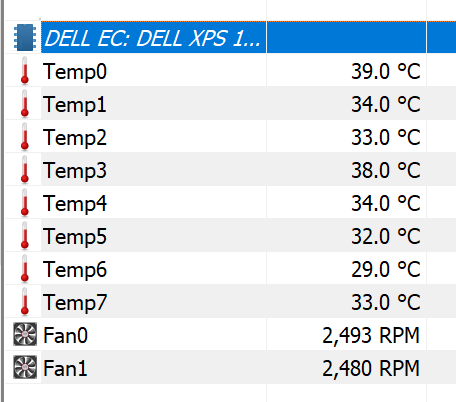
Task: Select the Fan0 label
Action: click(x=65, y=335)
